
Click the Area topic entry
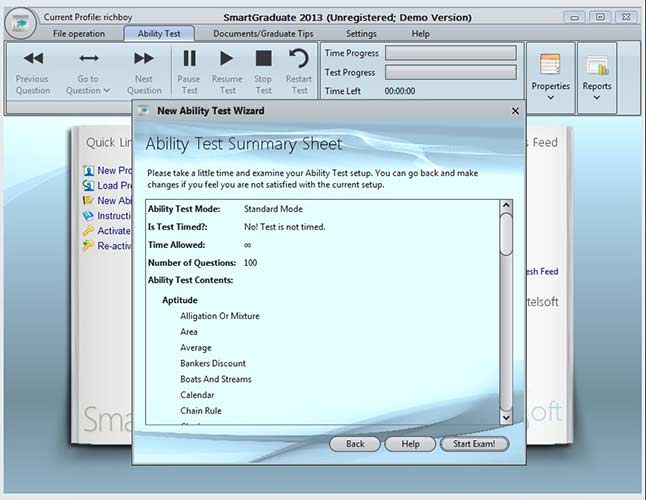pyautogui.click(x=189, y=332)
